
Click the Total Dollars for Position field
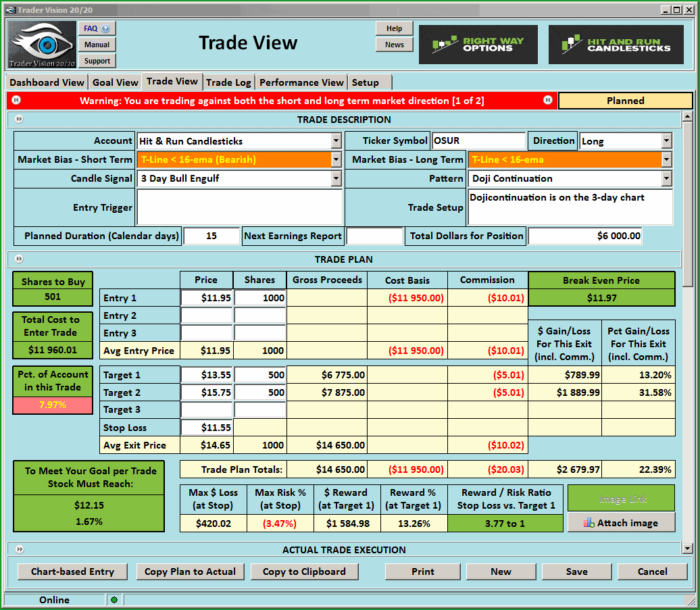pos(585,236)
